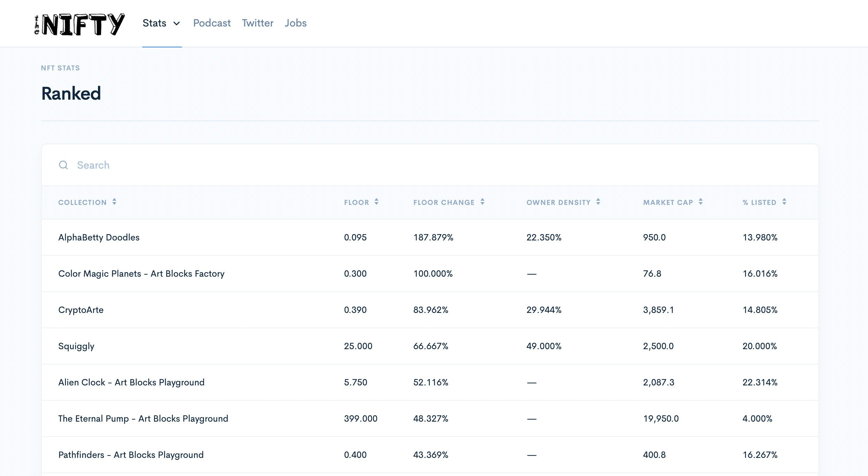Navigate to Jobs page
This screenshot has width=868, height=476.
click(295, 23)
